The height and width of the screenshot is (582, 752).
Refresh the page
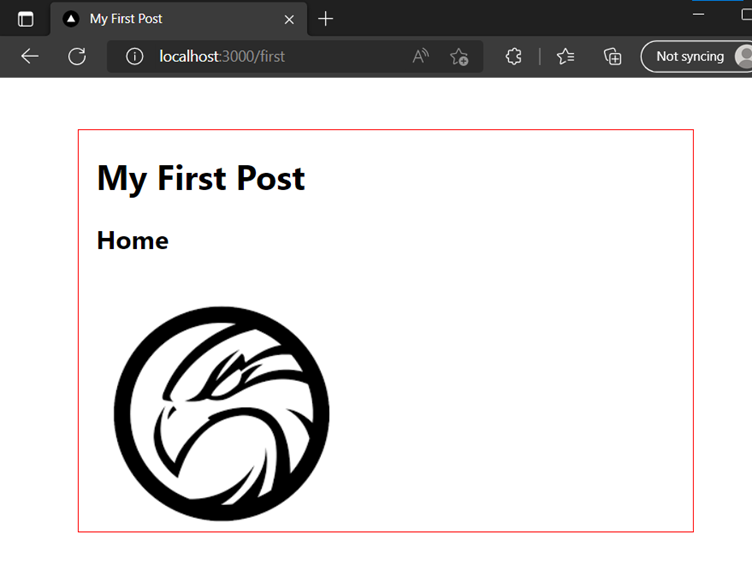[77, 57]
